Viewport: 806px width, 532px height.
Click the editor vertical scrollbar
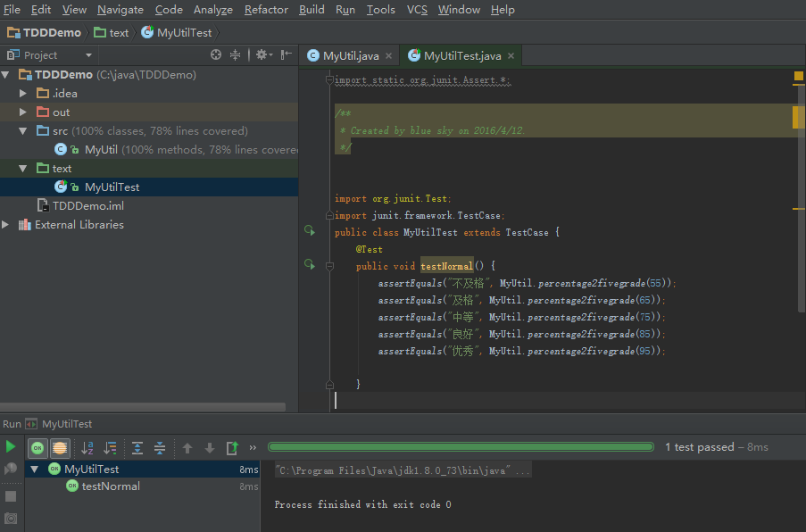(801, 198)
